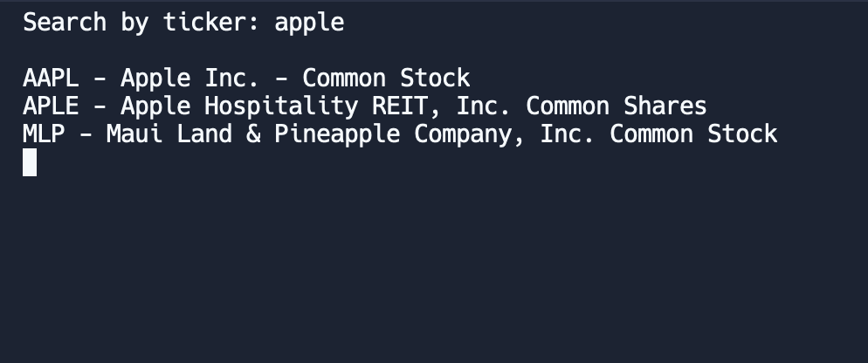Click the AAPL ticker symbol
The image size is (868, 363).
pos(51,78)
